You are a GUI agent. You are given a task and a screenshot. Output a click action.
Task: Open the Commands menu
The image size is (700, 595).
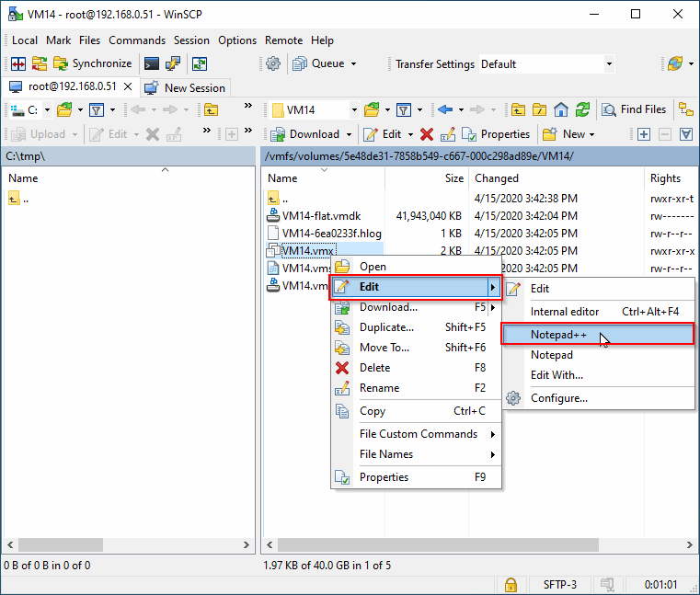pos(137,40)
